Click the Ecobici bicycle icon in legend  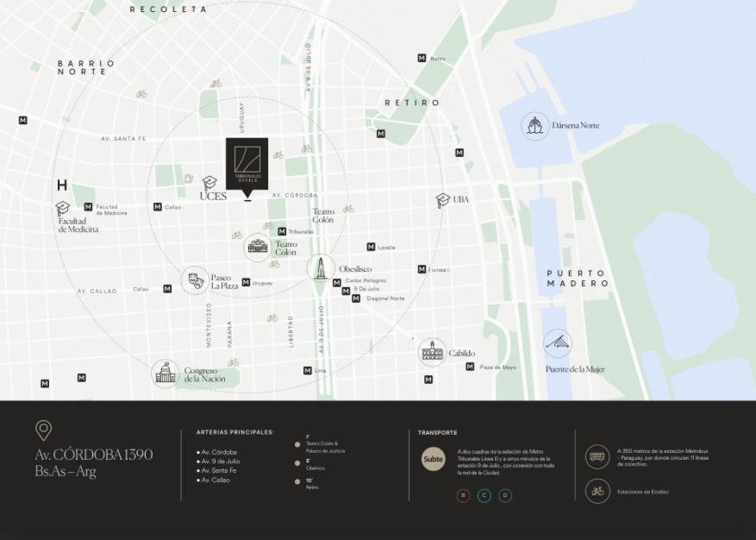[x=597, y=492]
